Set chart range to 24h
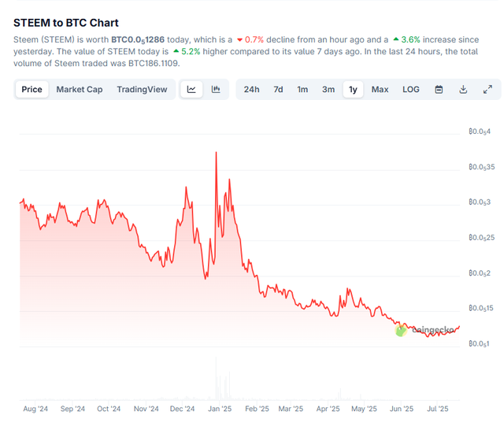Screen dimensions: 504x426 tap(251, 90)
